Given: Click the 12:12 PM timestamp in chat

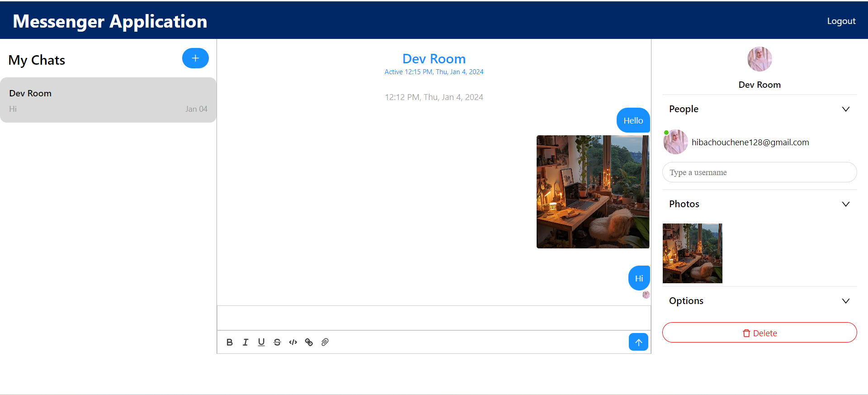Looking at the screenshot, I should click(x=434, y=97).
